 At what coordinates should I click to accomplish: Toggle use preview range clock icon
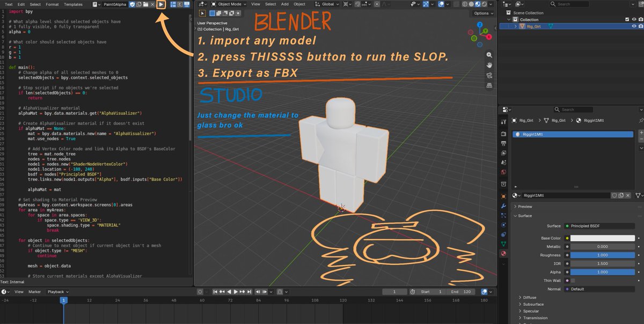pos(413,292)
